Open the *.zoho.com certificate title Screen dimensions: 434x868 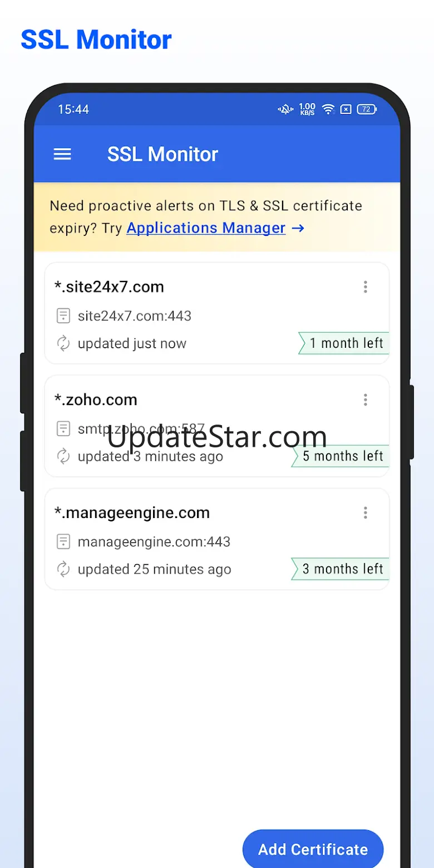click(x=96, y=400)
